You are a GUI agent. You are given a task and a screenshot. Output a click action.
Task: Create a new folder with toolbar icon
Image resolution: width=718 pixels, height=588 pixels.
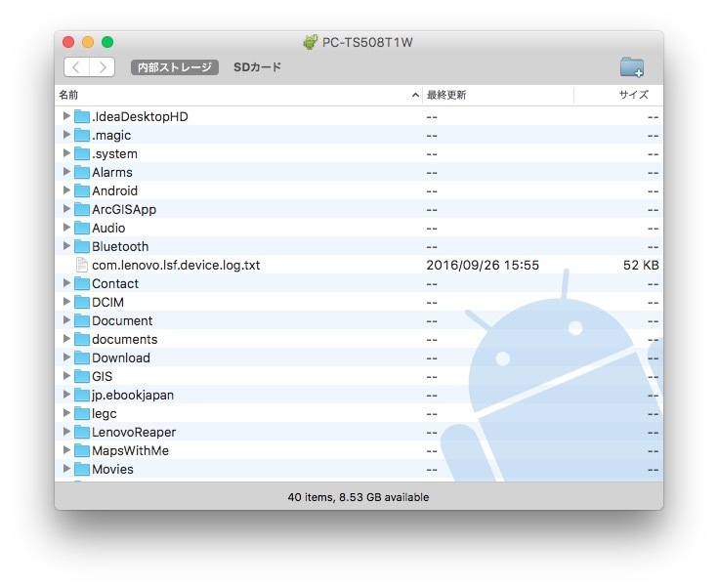632,67
